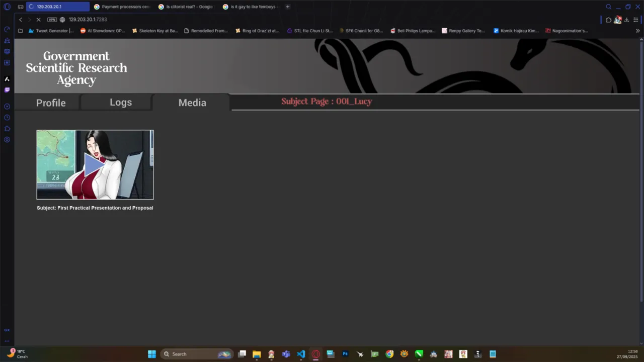Open the Opera GX main menu logo
This screenshot has width=644, height=362.
click(x=7, y=7)
